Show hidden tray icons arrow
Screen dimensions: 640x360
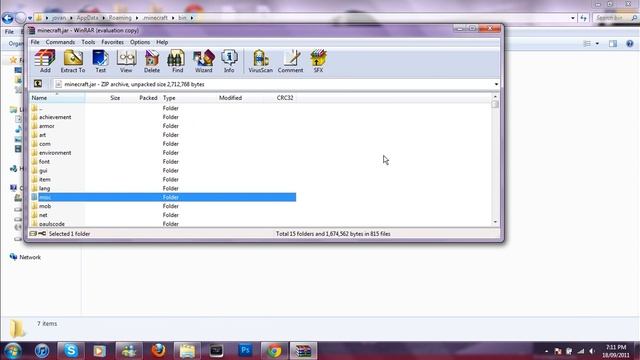[x=547, y=351]
